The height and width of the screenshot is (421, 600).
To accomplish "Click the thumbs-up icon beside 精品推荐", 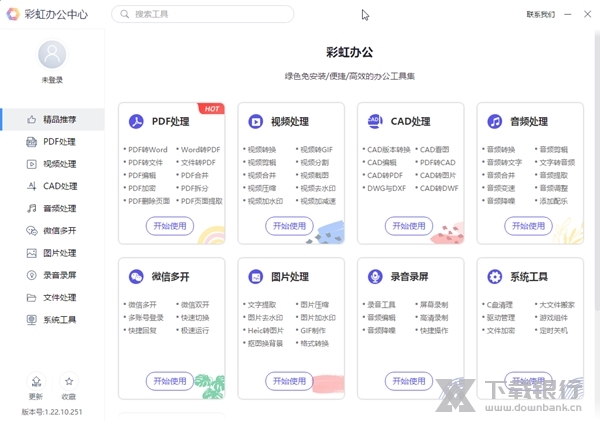I will click(x=31, y=119).
